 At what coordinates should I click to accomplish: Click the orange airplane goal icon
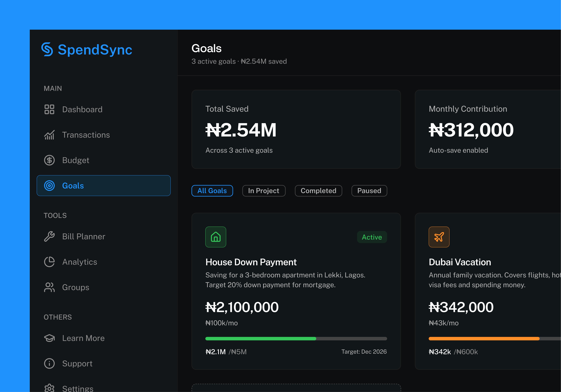[439, 237]
